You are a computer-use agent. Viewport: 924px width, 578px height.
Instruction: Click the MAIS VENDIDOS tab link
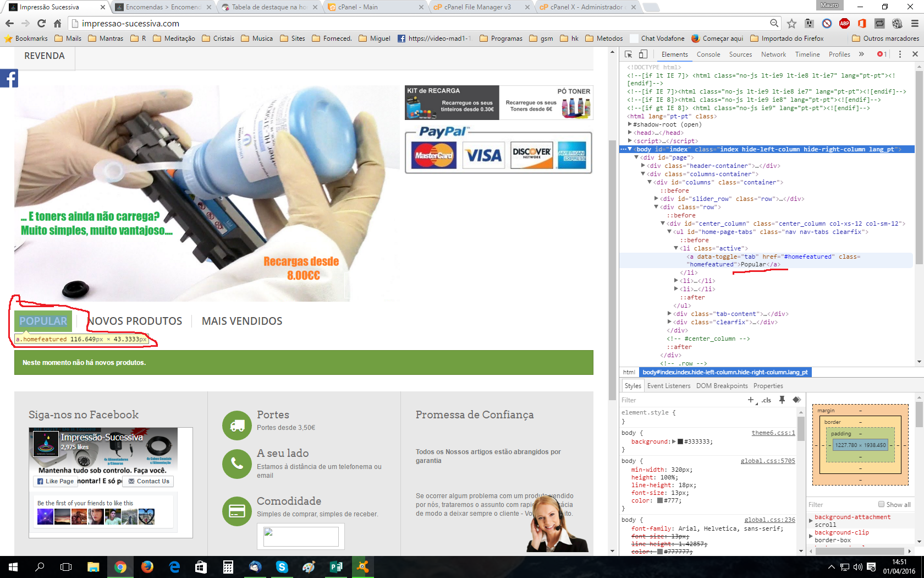[x=242, y=321]
